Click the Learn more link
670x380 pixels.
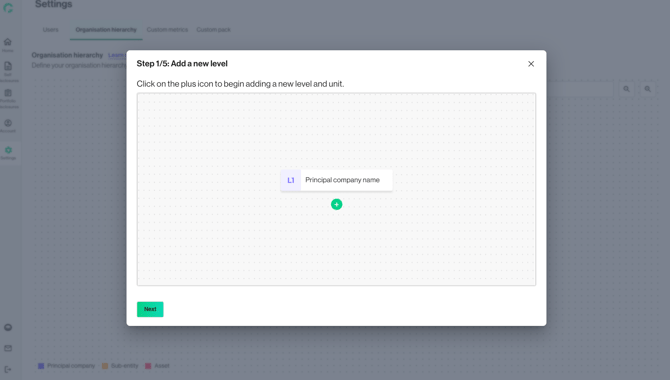click(117, 55)
